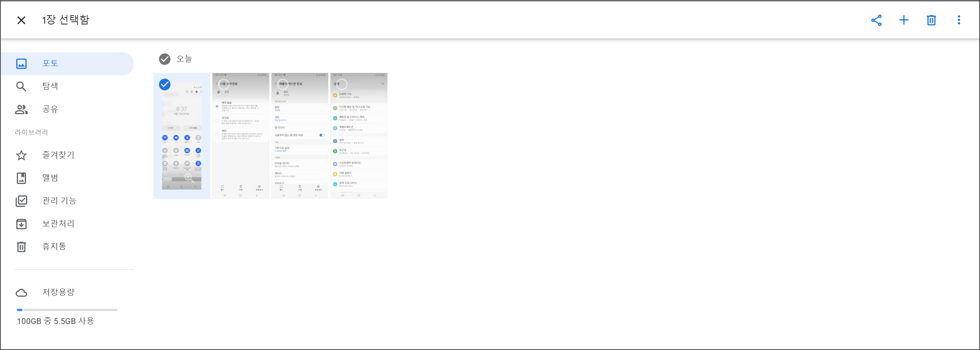Delete selected photo with trash icon
The height and width of the screenshot is (350, 980).
pyautogui.click(x=931, y=20)
